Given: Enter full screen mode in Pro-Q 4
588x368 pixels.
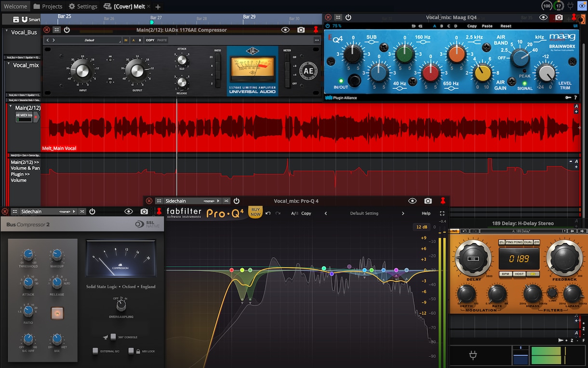Looking at the screenshot, I should click(x=442, y=213).
